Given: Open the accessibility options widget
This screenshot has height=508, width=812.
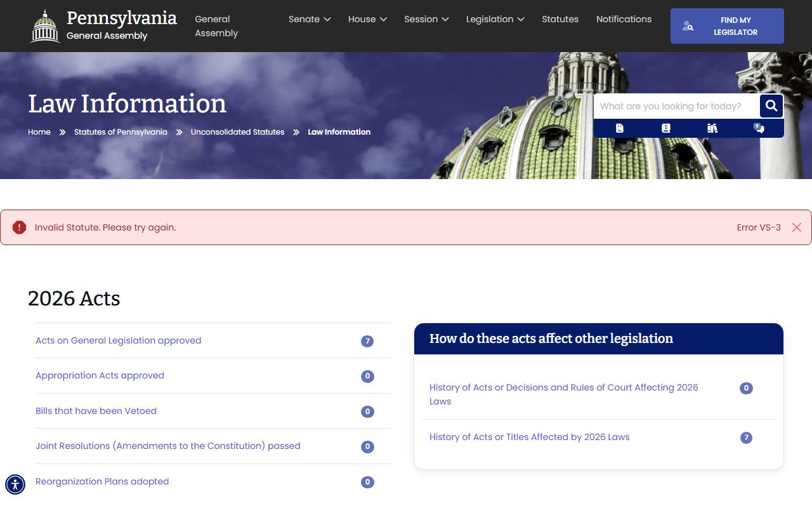Looking at the screenshot, I should click(x=15, y=485).
